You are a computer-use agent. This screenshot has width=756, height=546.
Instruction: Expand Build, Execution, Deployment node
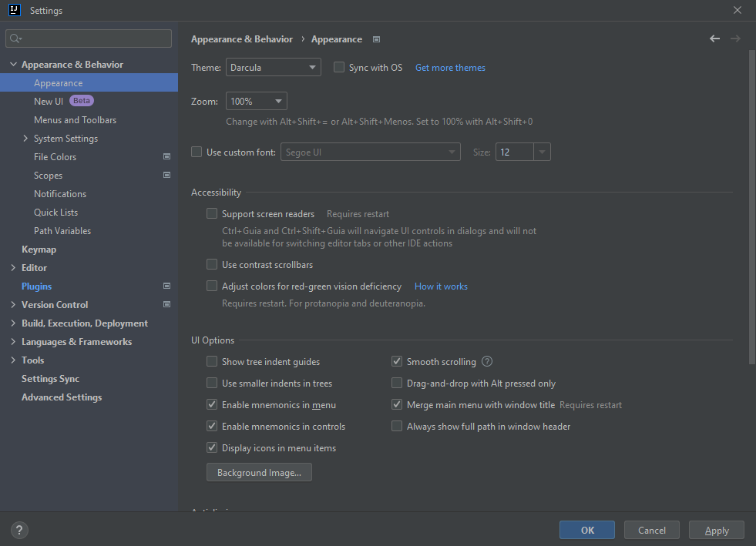tap(14, 323)
